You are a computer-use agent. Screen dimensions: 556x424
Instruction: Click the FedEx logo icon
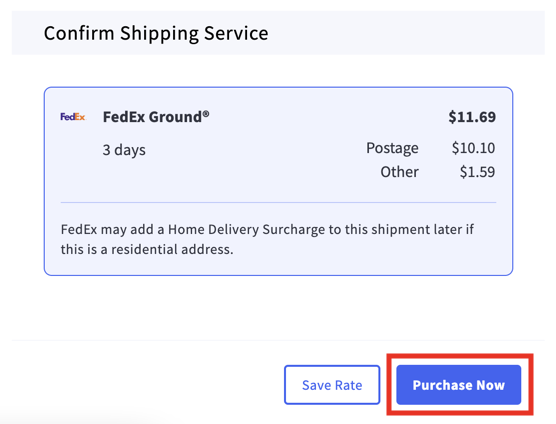73,117
